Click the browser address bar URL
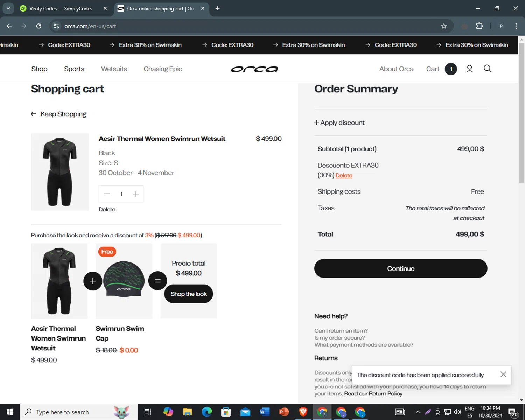This screenshot has width=525, height=420. point(90,26)
